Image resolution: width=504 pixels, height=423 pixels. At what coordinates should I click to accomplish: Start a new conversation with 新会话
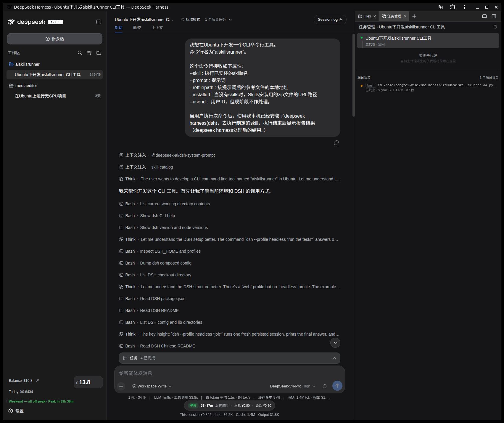(x=55, y=39)
